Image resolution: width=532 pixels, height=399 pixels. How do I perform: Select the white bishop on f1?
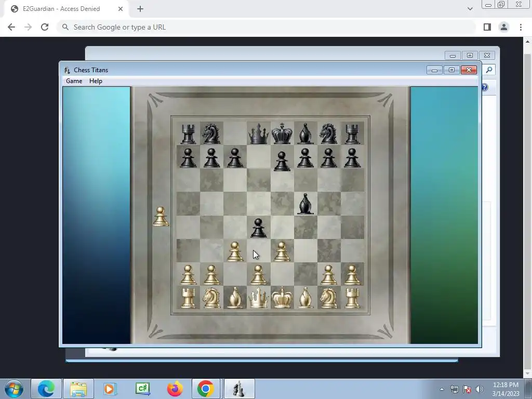(x=305, y=298)
